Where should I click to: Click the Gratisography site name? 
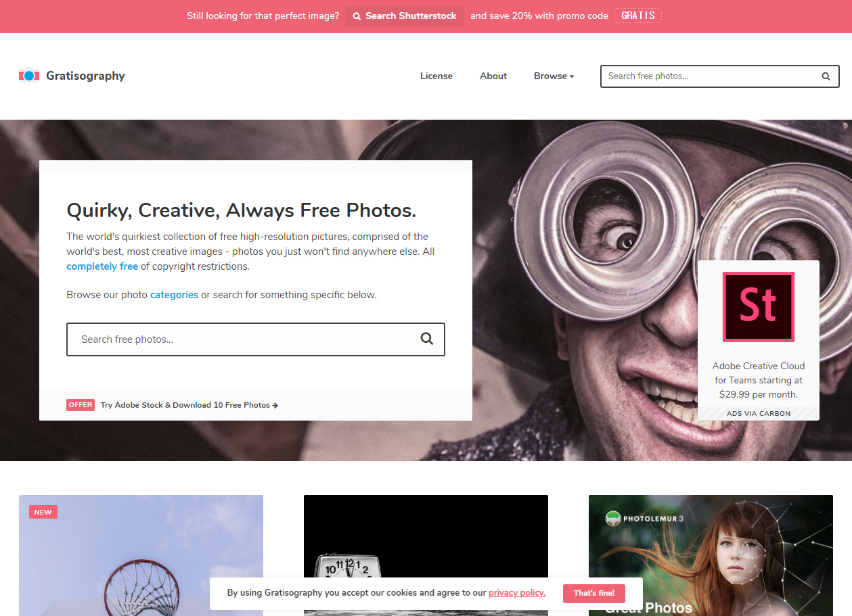point(85,76)
